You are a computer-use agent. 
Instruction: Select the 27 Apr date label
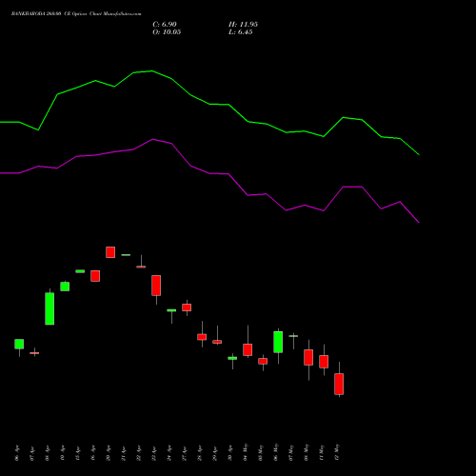(x=185, y=453)
